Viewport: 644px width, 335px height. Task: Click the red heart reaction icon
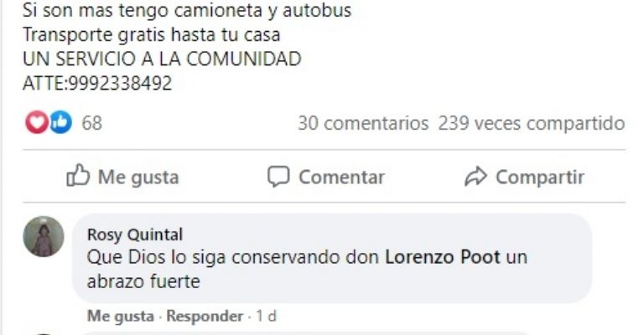click(x=37, y=122)
